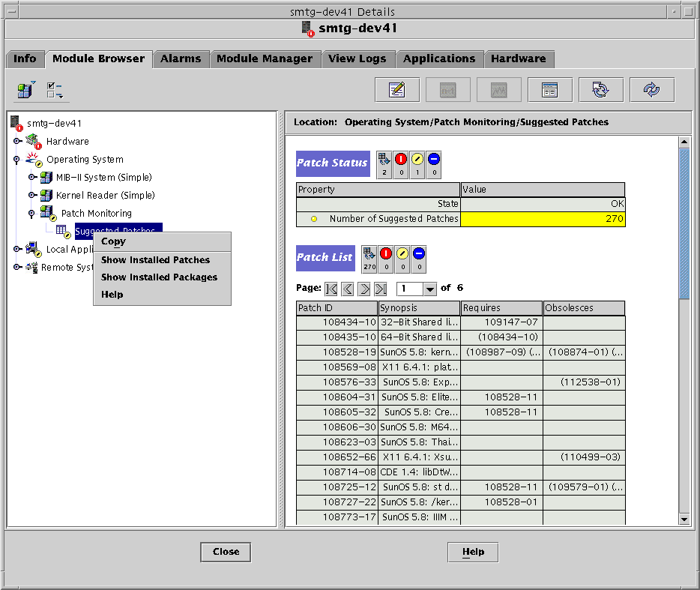This screenshot has width=700, height=590.
Task: Click the probe table toolbar button
Action: [549, 90]
